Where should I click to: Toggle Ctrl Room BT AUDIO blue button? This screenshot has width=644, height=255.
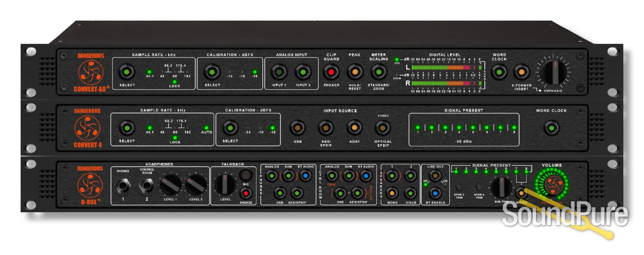(x=365, y=175)
